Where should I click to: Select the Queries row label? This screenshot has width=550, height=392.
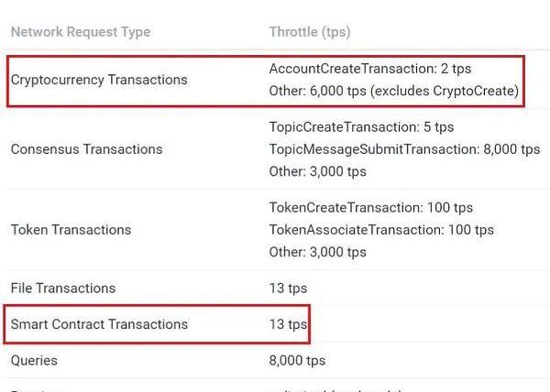34,361
